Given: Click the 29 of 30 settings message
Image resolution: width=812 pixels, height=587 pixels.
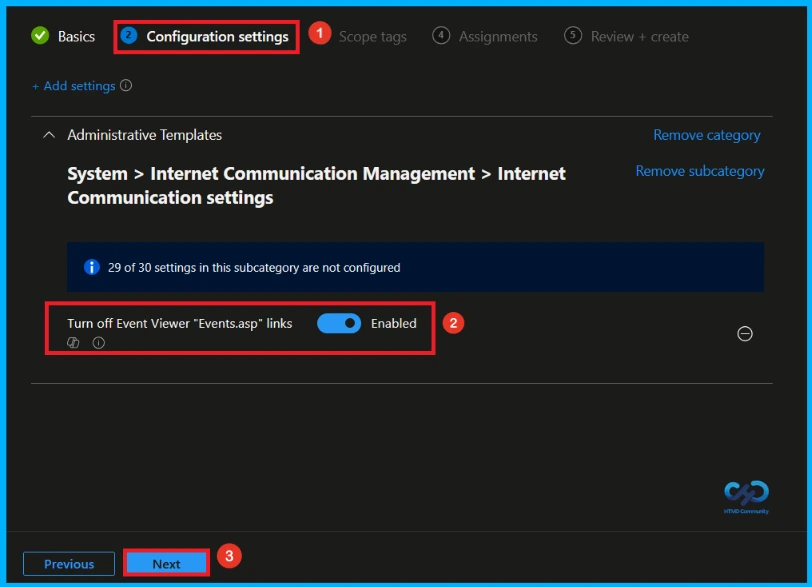Looking at the screenshot, I should click(x=254, y=268).
